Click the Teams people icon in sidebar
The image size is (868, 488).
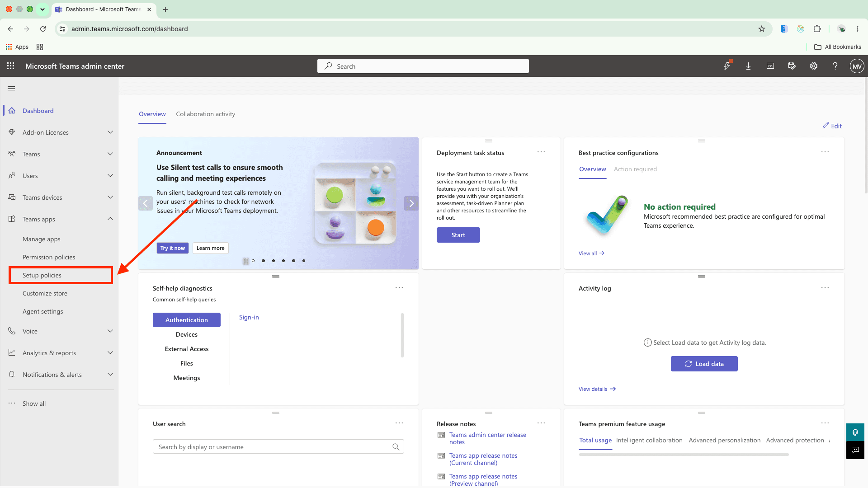click(x=12, y=154)
